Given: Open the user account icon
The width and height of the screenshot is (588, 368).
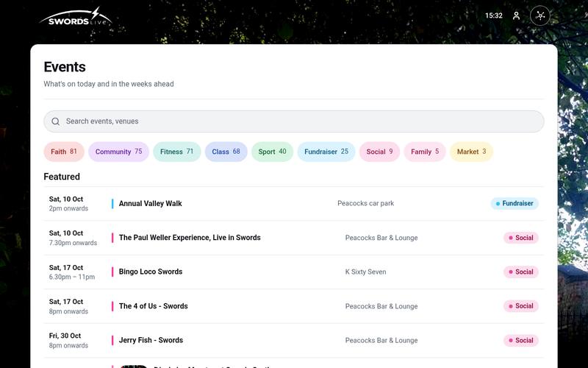Looking at the screenshot, I should [517, 15].
